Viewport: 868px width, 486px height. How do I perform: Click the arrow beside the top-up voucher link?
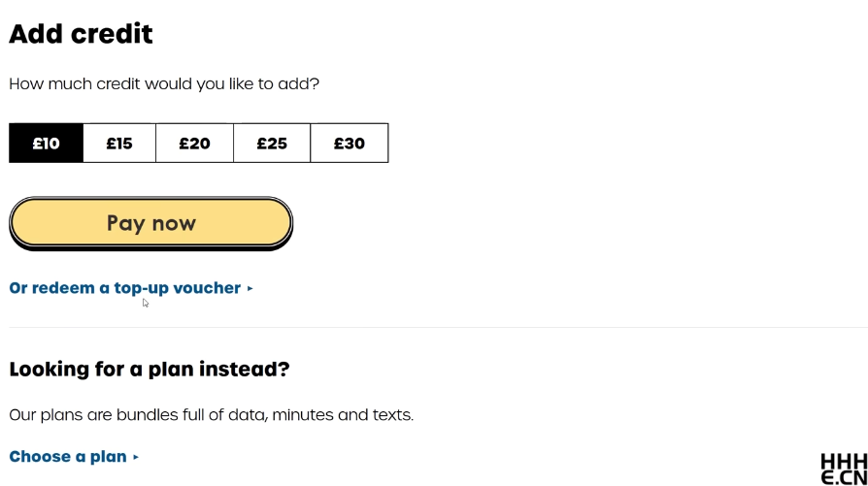coord(250,288)
